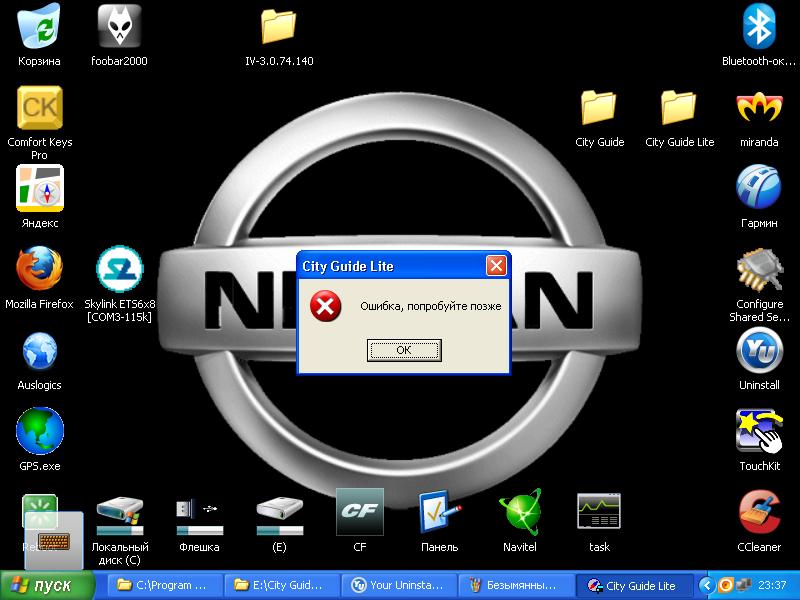
Task: Select the Navitel desktop icon
Action: pyautogui.click(x=520, y=512)
